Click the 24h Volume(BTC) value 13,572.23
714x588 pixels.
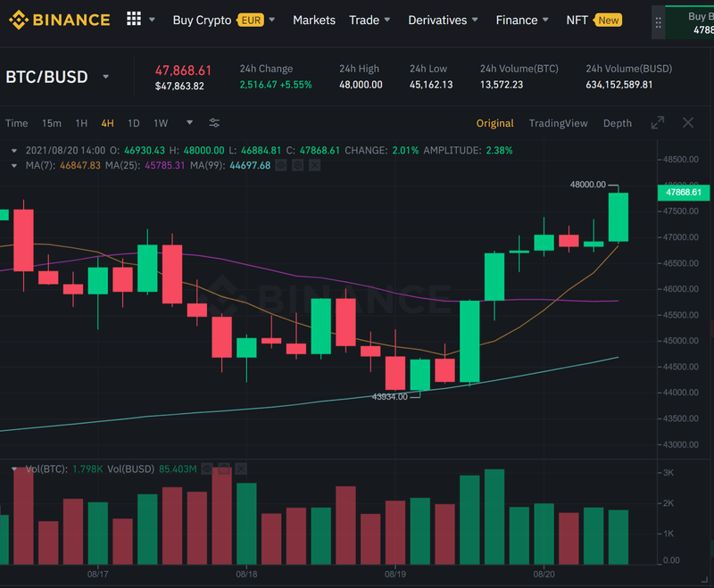pos(502,85)
